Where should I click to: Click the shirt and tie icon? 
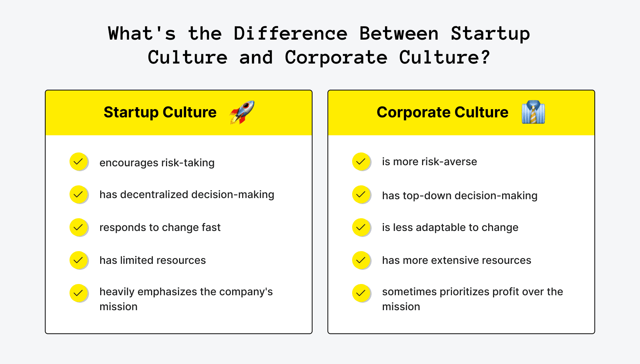click(533, 112)
